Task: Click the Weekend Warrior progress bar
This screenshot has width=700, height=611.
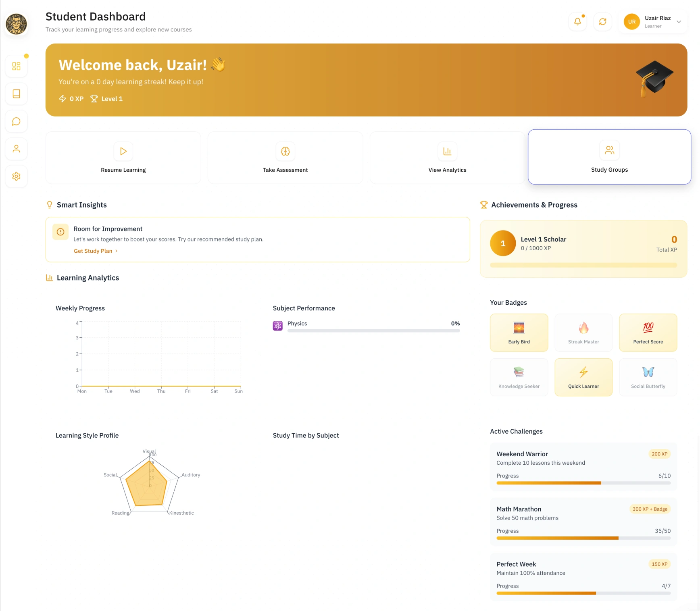Action: 583,483
